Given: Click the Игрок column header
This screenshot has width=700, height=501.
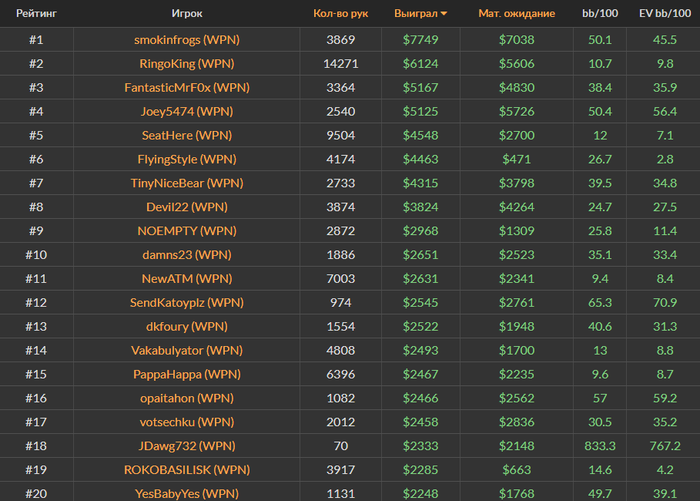Looking at the screenshot, I should (x=187, y=13).
